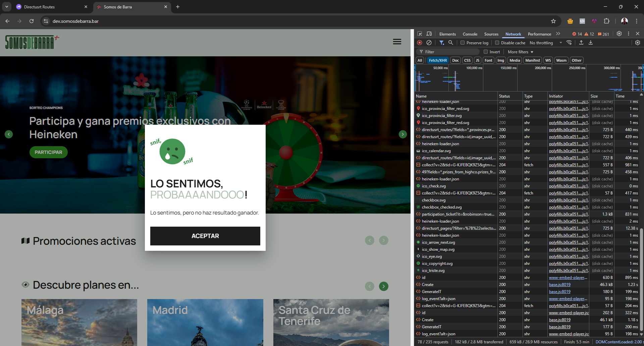Open network conditions wifi icon

coord(569,43)
